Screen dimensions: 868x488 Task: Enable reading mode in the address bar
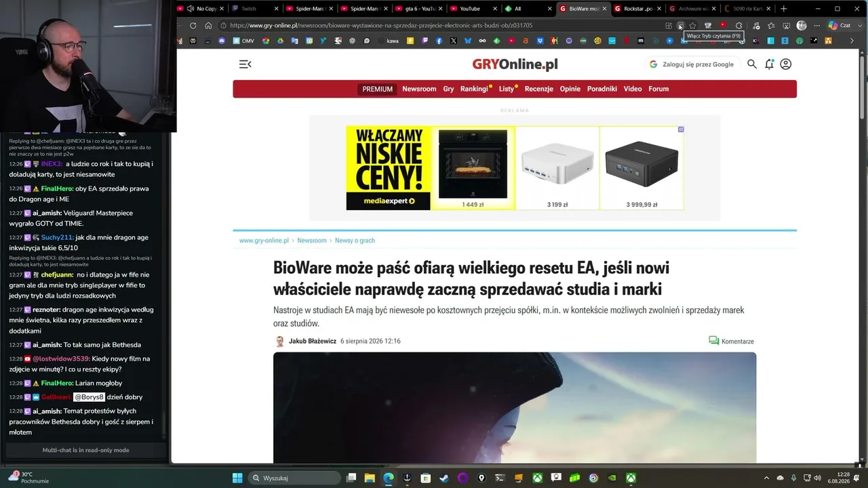pos(681,26)
